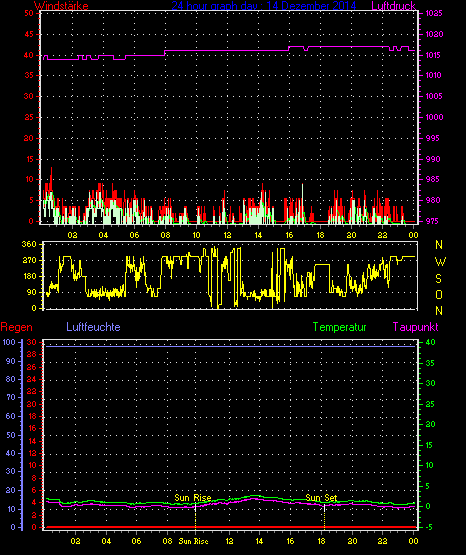Click the green Temperatur legend label
Viewport: 466px width, 555px height.
(339, 327)
